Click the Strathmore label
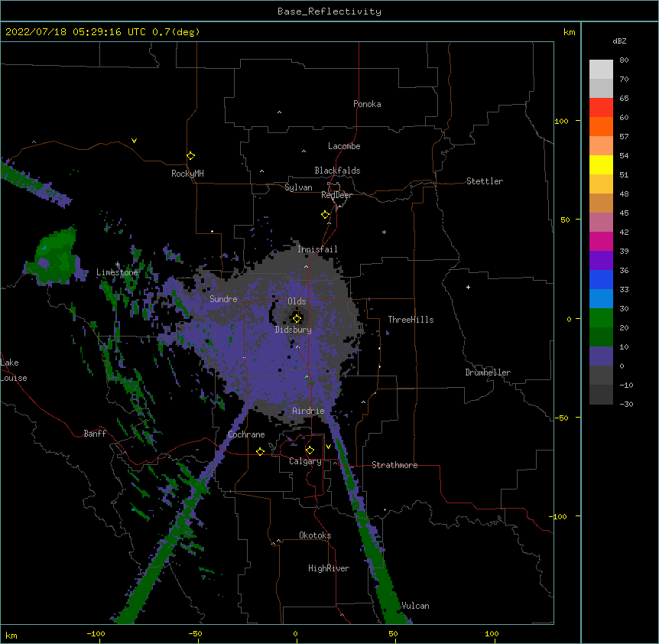 tap(394, 465)
